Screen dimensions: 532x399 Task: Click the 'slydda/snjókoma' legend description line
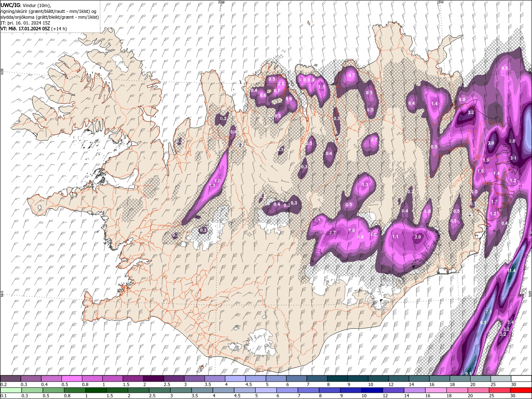tap(49, 17)
